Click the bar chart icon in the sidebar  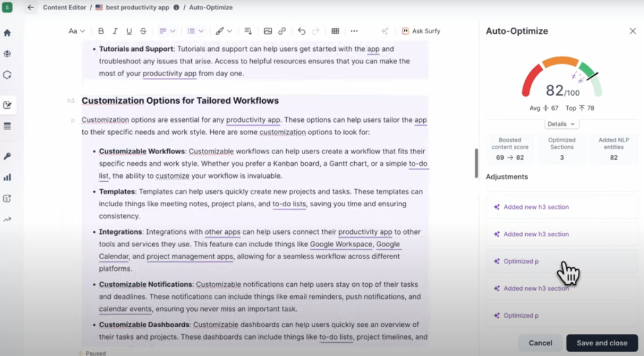pos(8,177)
